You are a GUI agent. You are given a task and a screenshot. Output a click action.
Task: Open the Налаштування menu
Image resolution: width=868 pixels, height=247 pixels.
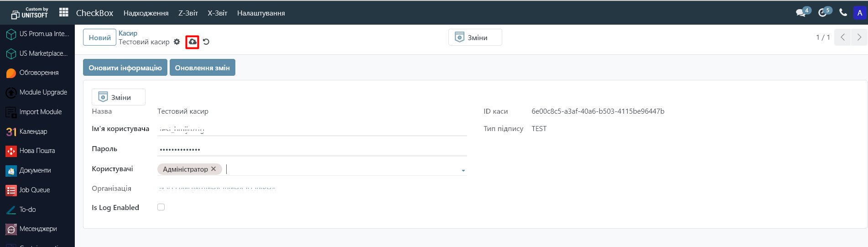(x=261, y=13)
